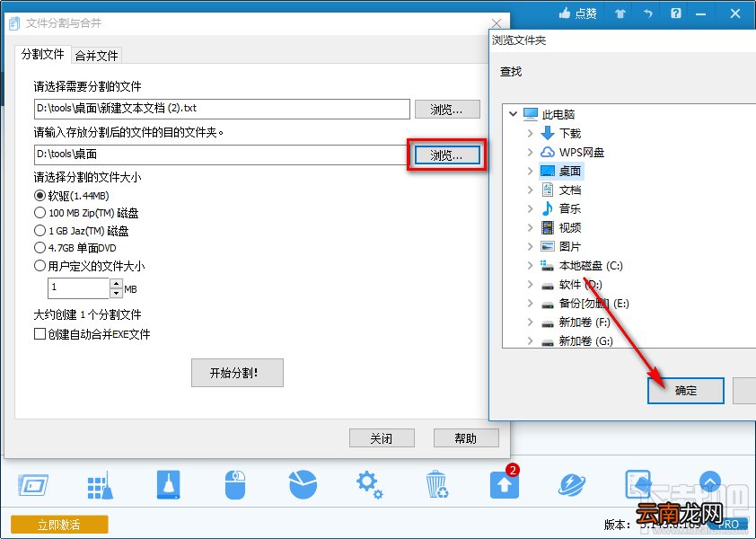Click the undo arrow icon in title bar

648,13
